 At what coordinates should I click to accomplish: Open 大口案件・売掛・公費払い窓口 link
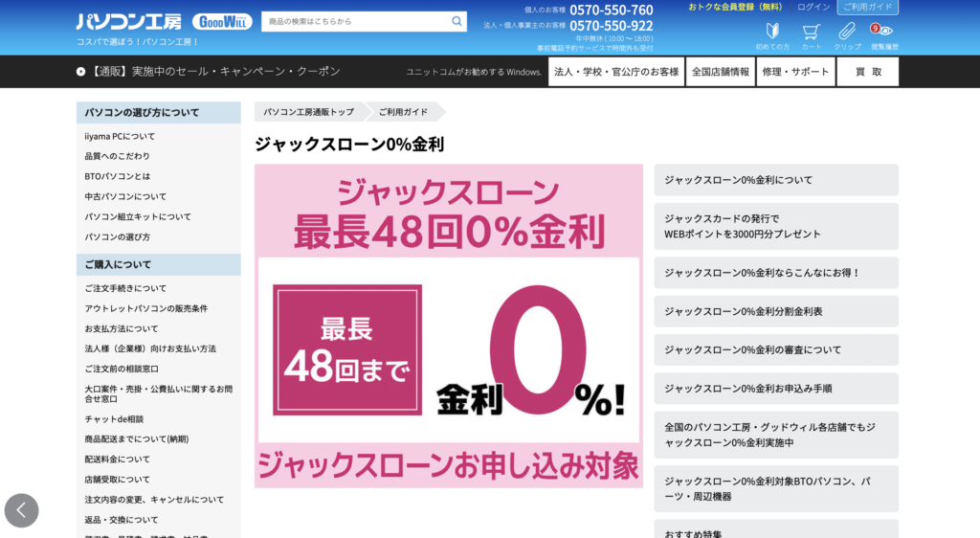point(159,393)
